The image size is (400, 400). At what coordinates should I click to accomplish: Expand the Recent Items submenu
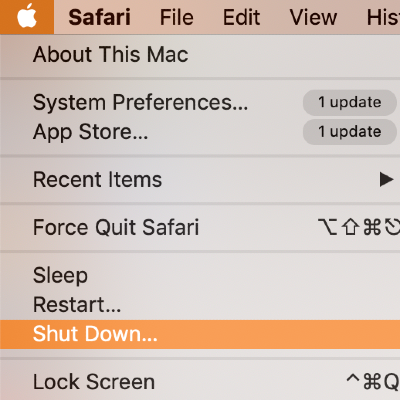coord(200,180)
